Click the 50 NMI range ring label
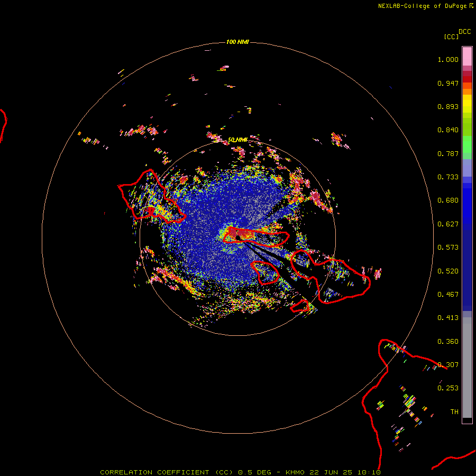The image size is (476, 476). coord(237,140)
